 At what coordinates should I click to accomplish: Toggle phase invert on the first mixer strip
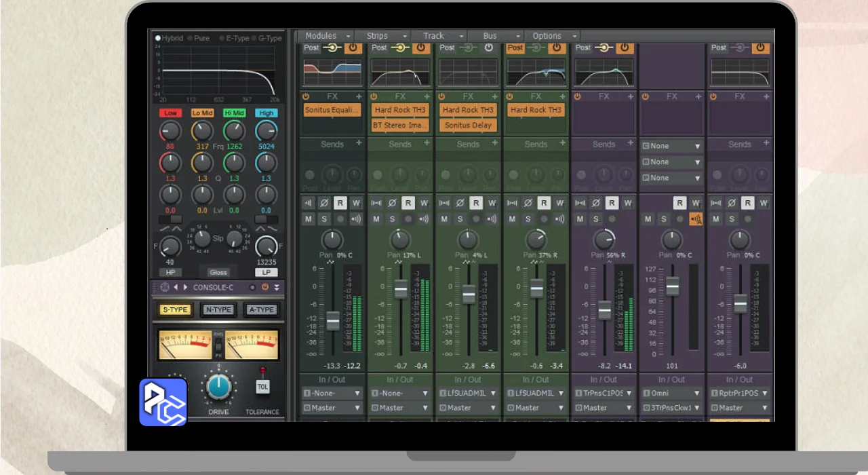tap(324, 203)
